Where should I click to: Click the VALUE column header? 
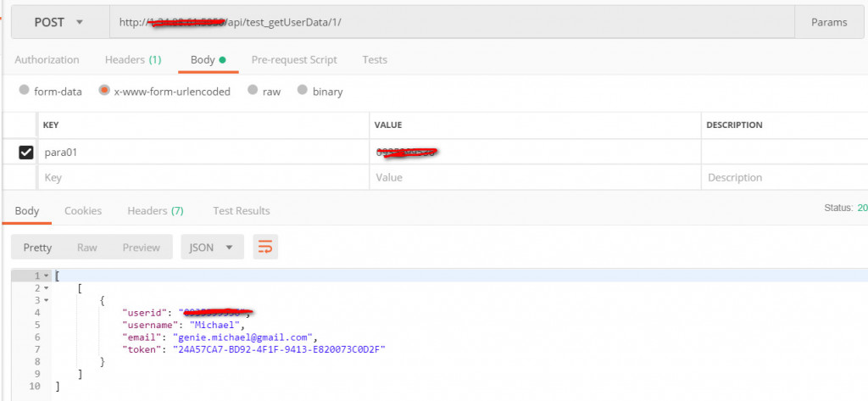(388, 125)
